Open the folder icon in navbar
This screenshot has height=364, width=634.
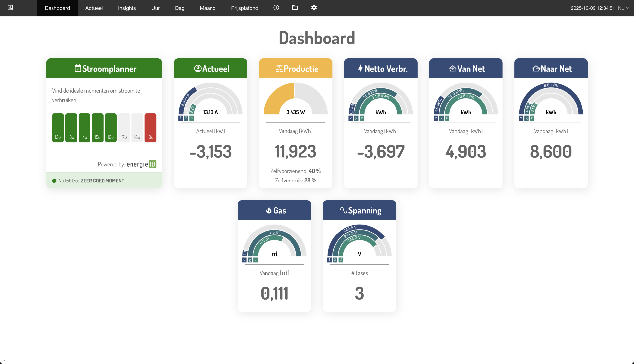(x=295, y=8)
